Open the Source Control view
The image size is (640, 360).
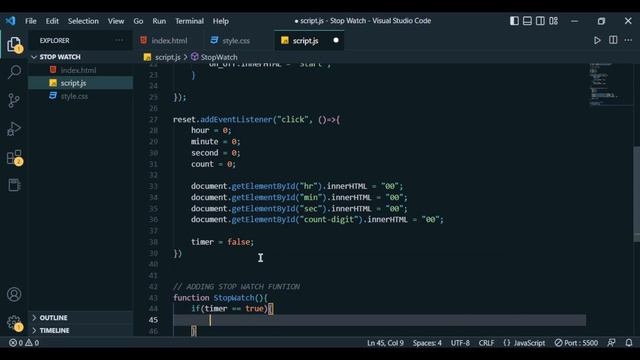[x=14, y=100]
